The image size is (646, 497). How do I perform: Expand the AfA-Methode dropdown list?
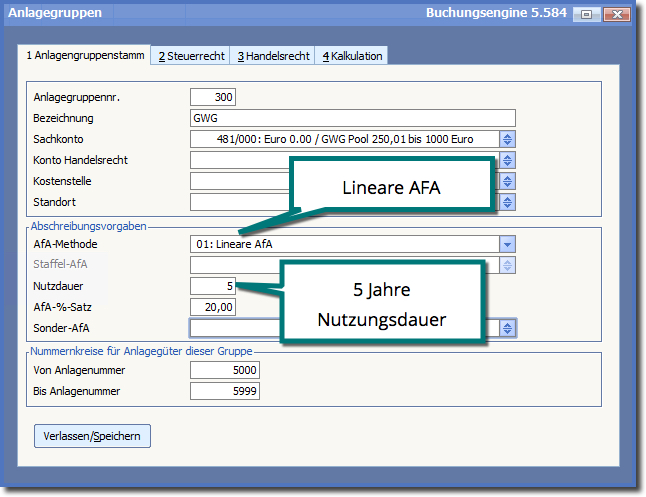tap(507, 244)
